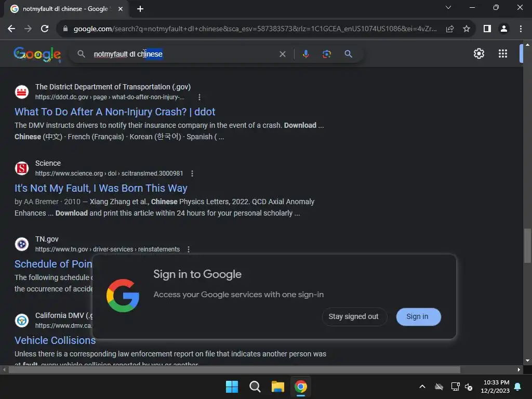Screen dimensions: 532x399
Task: Click muted volume icon in tray
Action: [x=469, y=387]
